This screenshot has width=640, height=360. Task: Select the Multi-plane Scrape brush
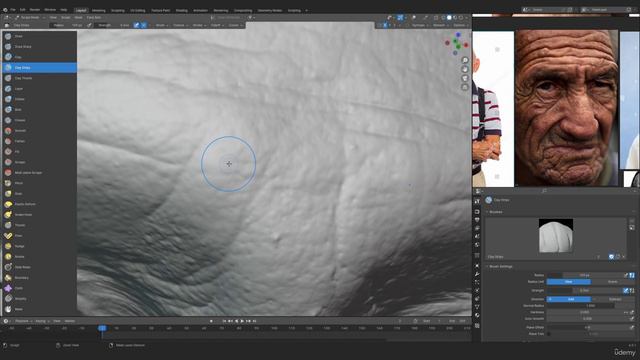[x=39, y=173]
